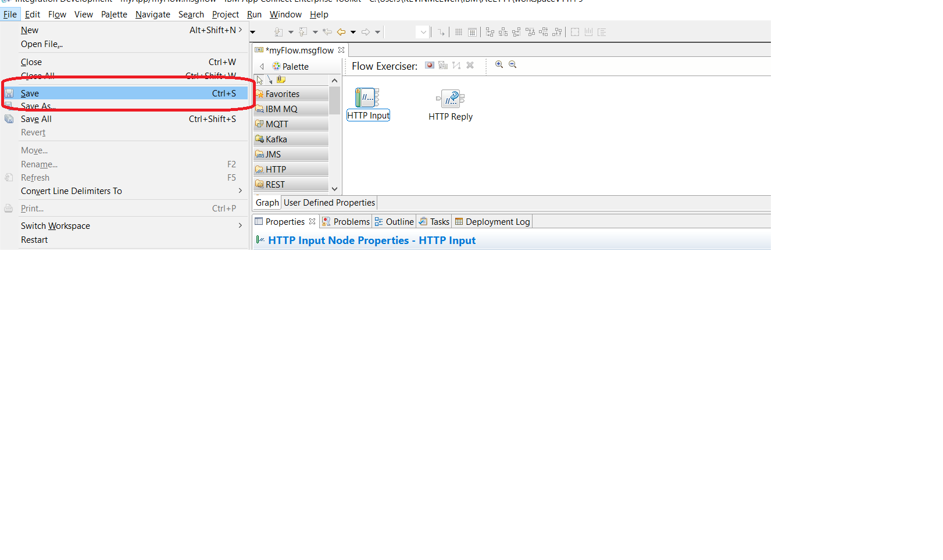Viewport: 943px width, 560px height.
Task: Click the yellow back navigation arrow
Action: (x=341, y=32)
